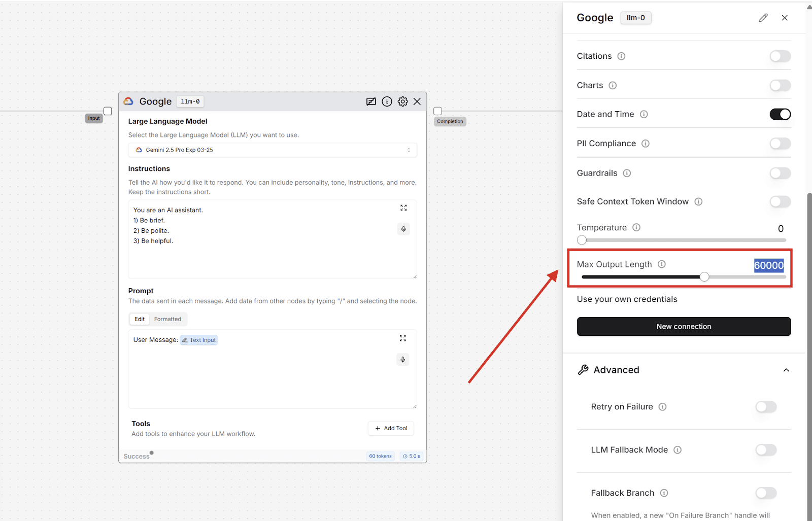Click the Add Tool button
The height and width of the screenshot is (521, 812).
[x=391, y=428]
